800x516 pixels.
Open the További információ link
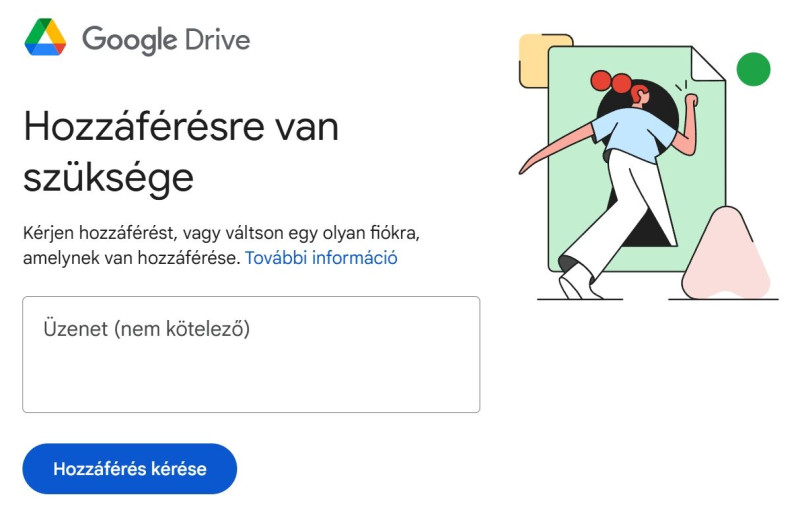(x=321, y=258)
